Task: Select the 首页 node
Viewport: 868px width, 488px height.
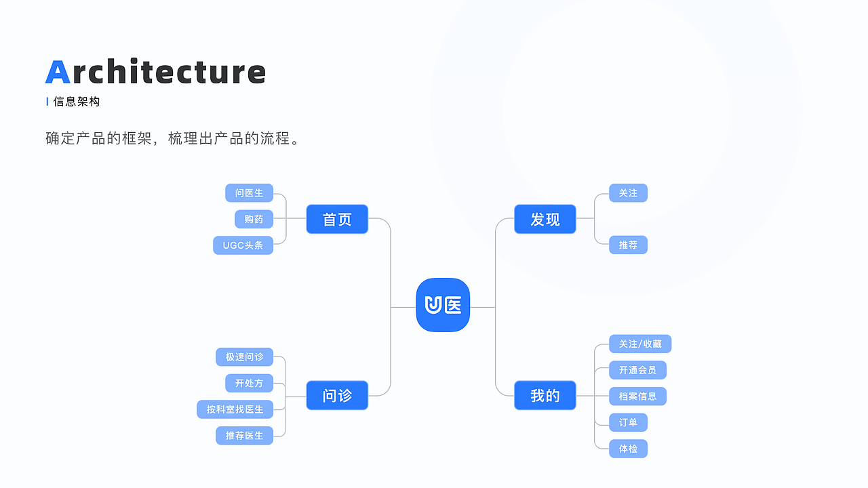Action: [337, 219]
